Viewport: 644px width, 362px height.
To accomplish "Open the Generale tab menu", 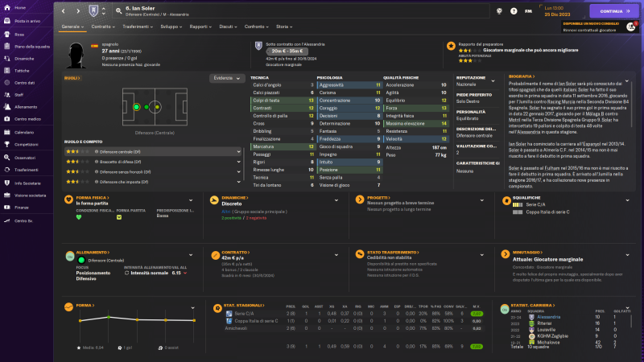I will click(72, 27).
